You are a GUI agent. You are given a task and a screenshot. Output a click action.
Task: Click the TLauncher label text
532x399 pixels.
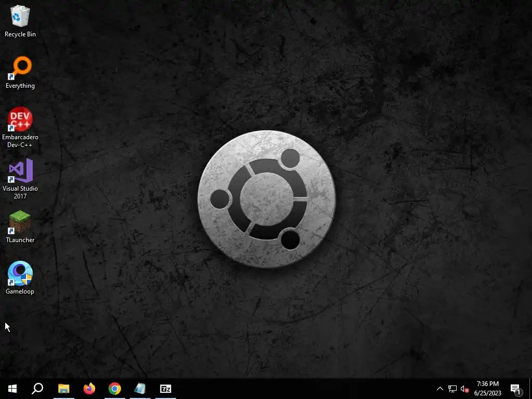[20, 240]
